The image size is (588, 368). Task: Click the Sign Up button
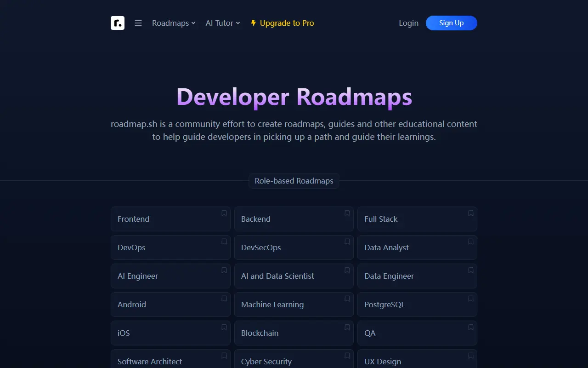pyautogui.click(x=452, y=23)
